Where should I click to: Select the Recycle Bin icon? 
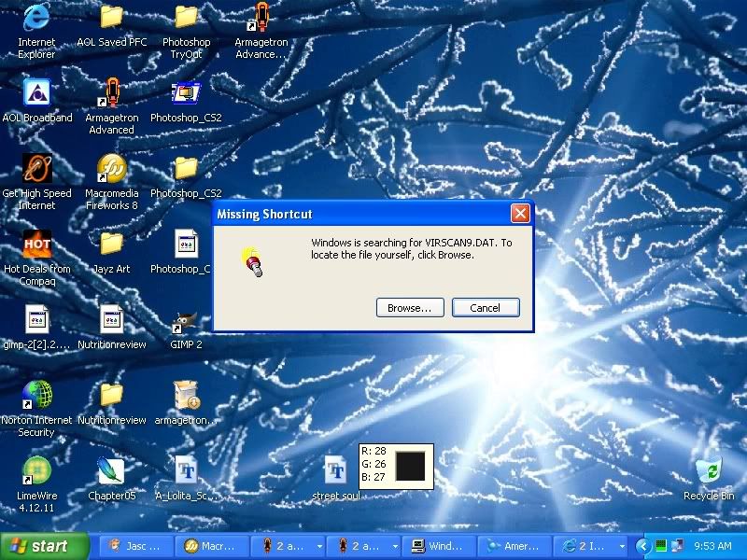click(x=709, y=471)
